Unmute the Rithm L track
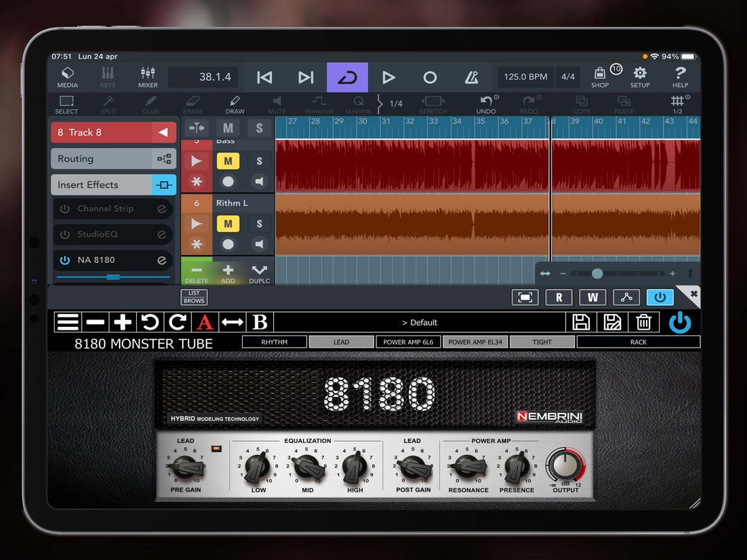This screenshot has width=747, height=560. pos(228,223)
